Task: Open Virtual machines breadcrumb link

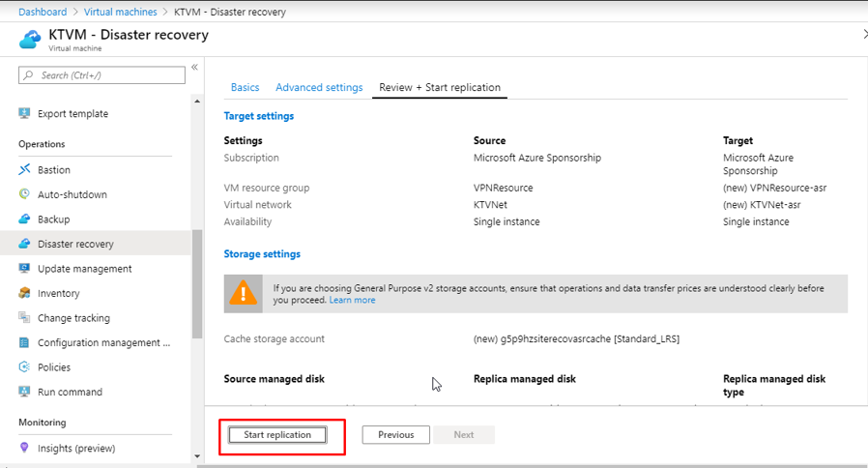Action: [x=120, y=12]
